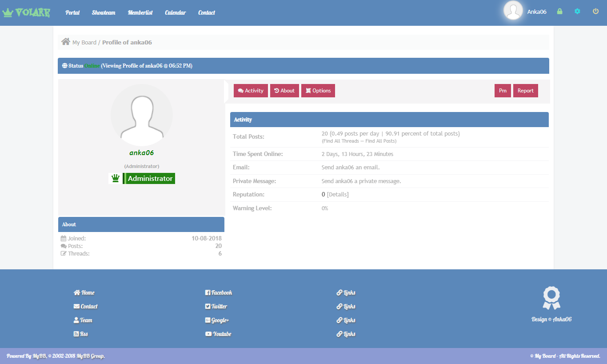Click the Report button
Image resolution: width=607 pixels, height=364 pixels.
[x=525, y=91]
